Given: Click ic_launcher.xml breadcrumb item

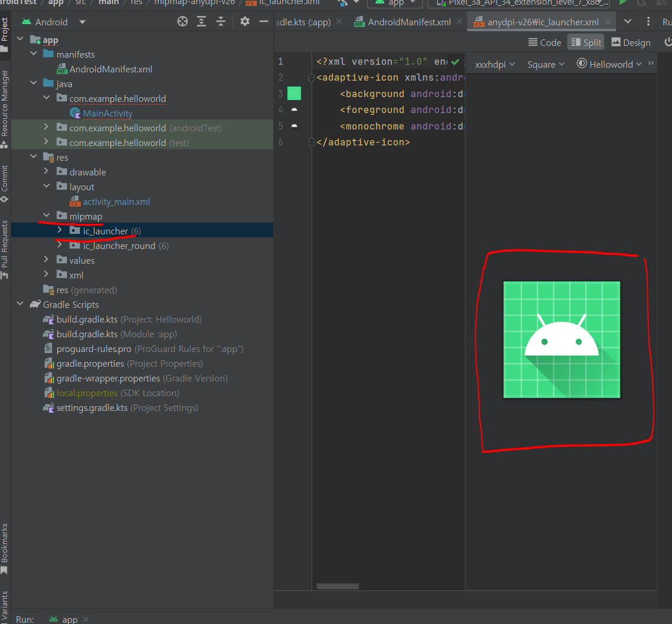Looking at the screenshot, I should (x=283, y=2).
